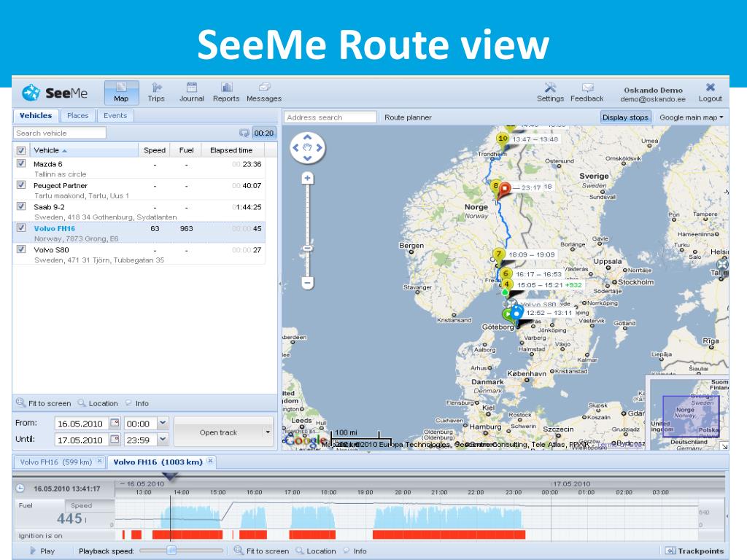Pan the map right with arrow control
Viewport: 747px width, 560px height.
(320, 147)
